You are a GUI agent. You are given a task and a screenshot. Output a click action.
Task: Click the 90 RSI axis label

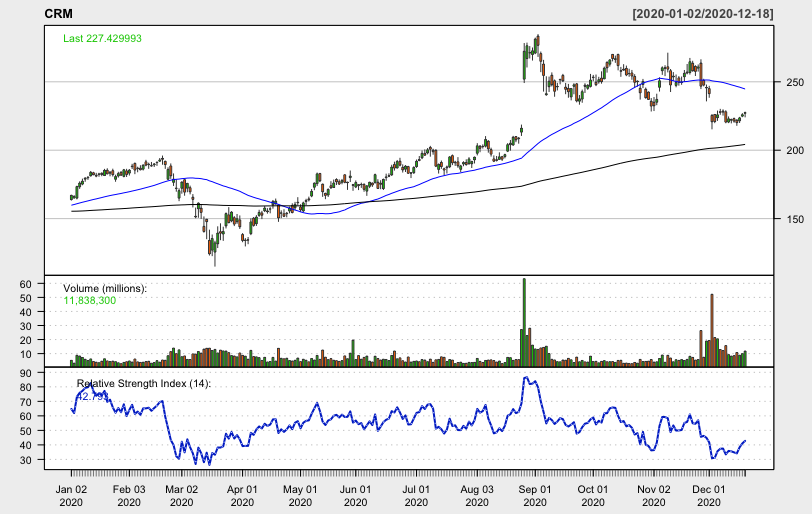click(26, 373)
